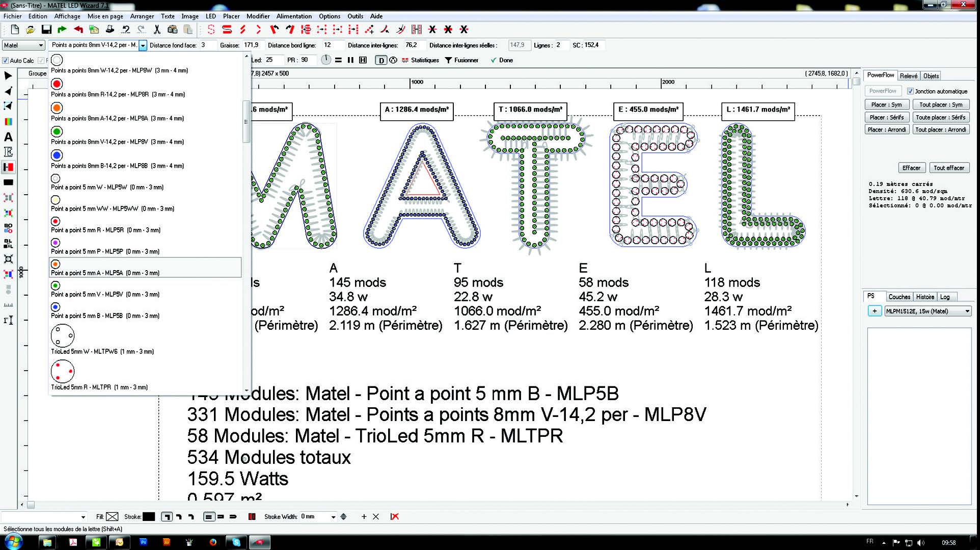Click the scissors Cut icon
Image resolution: width=980 pixels, height=550 pixels.
click(x=157, y=30)
